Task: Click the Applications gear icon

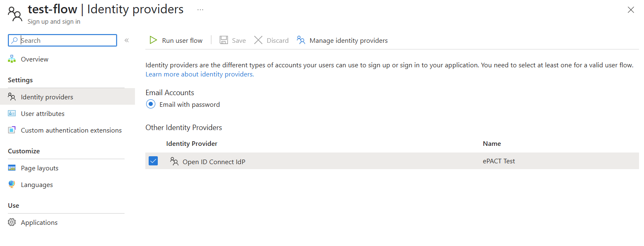Action: tap(12, 222)
